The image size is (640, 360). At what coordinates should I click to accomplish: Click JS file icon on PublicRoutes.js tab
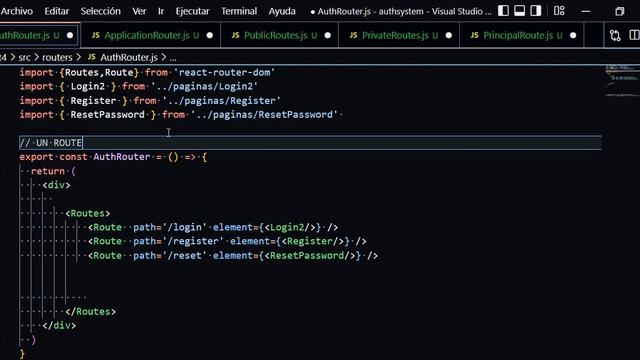tap(236, 36)
